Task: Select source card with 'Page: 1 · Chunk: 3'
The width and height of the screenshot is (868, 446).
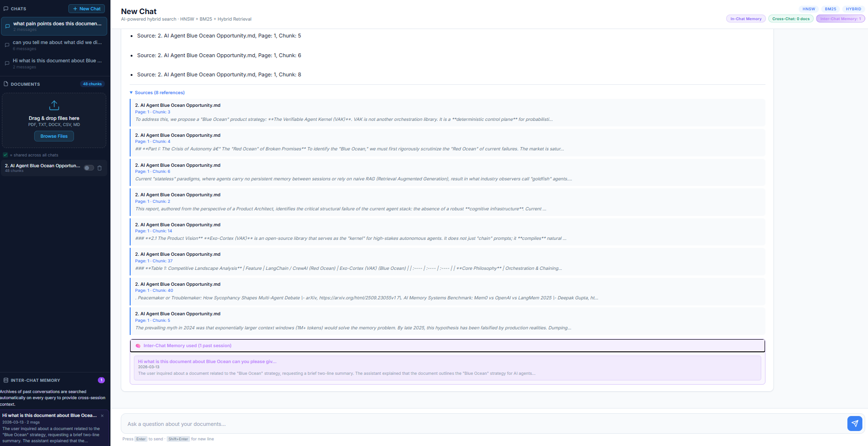Action: 448,112
